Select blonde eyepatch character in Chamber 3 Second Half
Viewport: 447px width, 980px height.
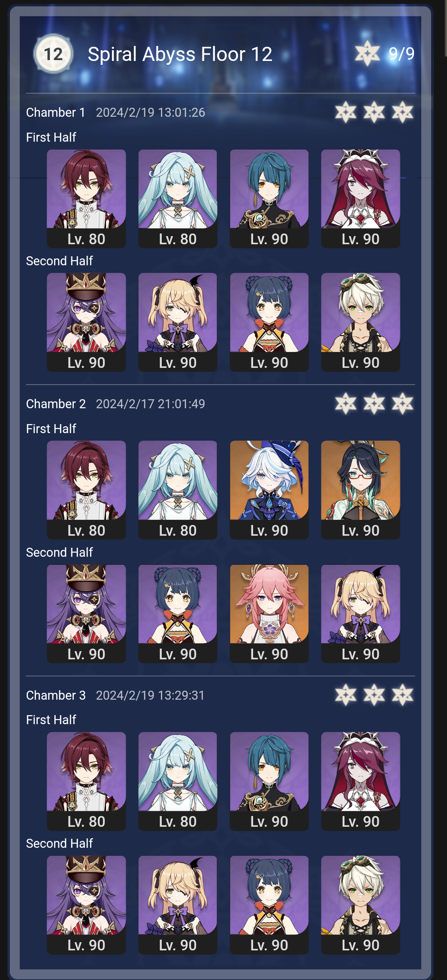point(178,905)
